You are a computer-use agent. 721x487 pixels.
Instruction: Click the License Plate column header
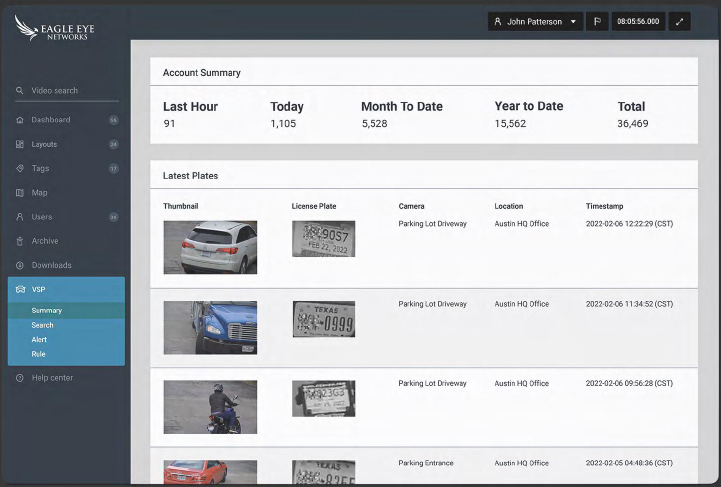click(314, 206)
